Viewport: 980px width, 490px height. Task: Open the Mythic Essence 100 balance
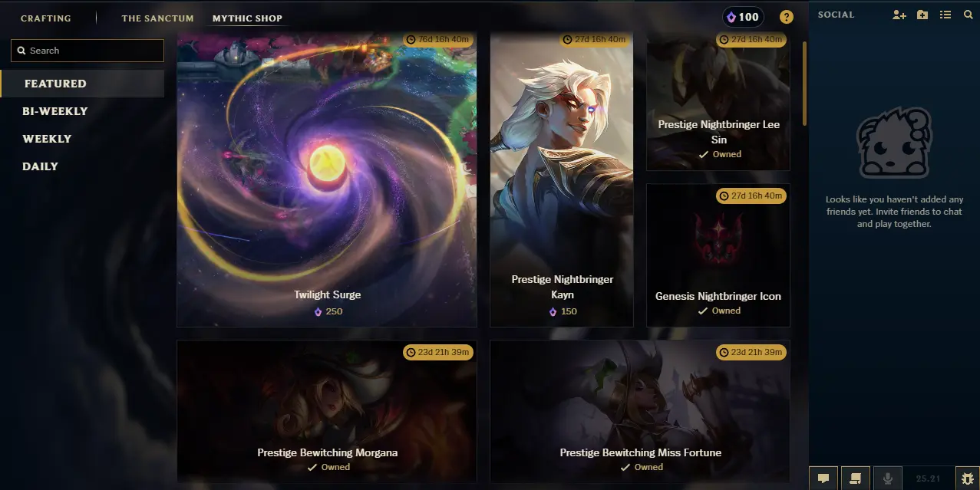click(x=743, y=17)
